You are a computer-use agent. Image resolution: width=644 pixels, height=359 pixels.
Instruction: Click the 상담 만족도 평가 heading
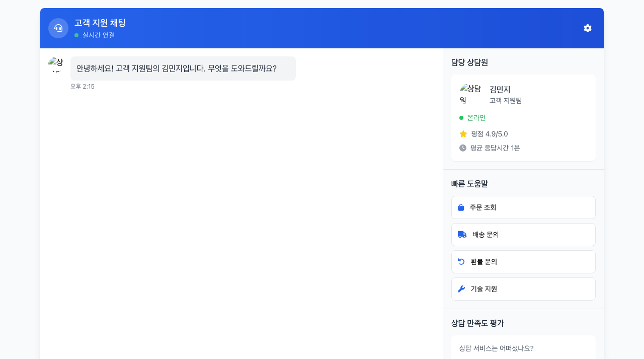[x=477, y=323]
